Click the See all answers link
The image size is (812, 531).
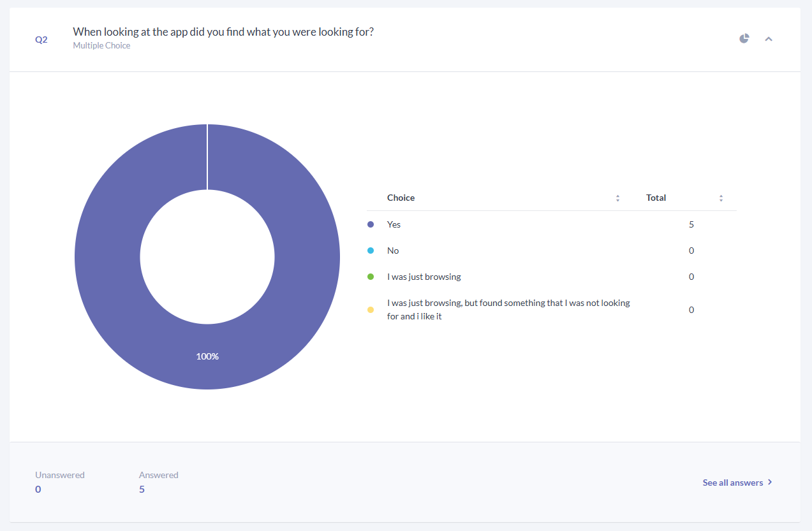pyautogui.click(x=733, y=483)
